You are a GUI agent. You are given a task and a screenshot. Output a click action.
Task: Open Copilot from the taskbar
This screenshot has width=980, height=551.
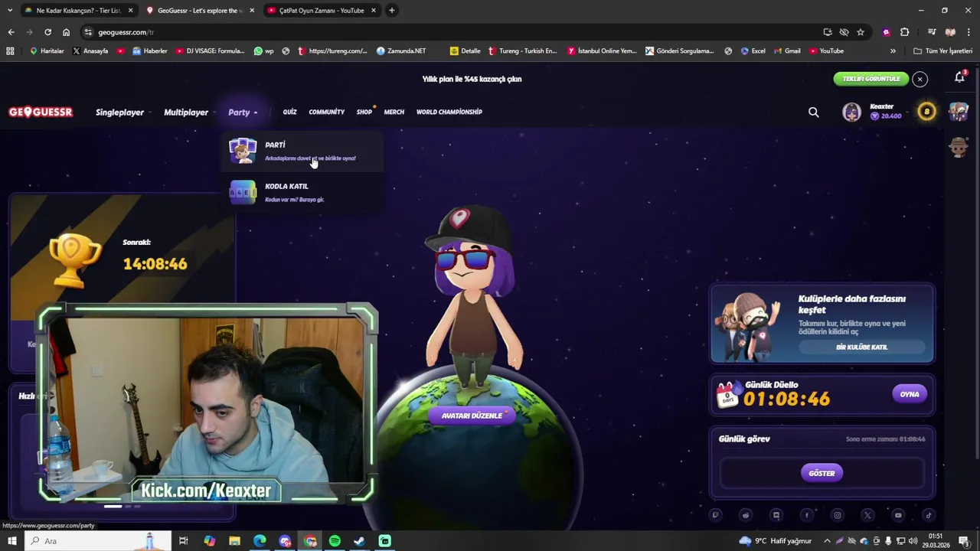pos(209,541)
